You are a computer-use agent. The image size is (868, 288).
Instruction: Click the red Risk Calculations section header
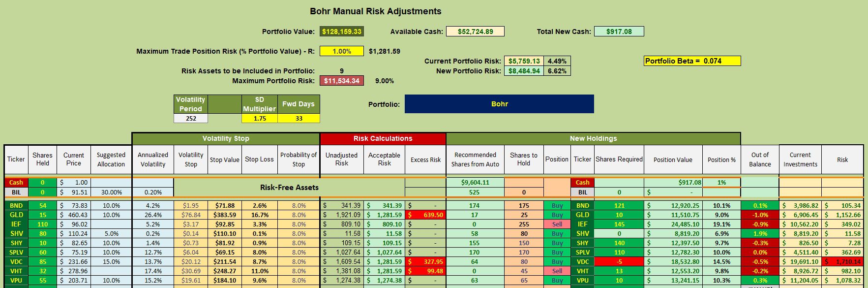point(383,138)
